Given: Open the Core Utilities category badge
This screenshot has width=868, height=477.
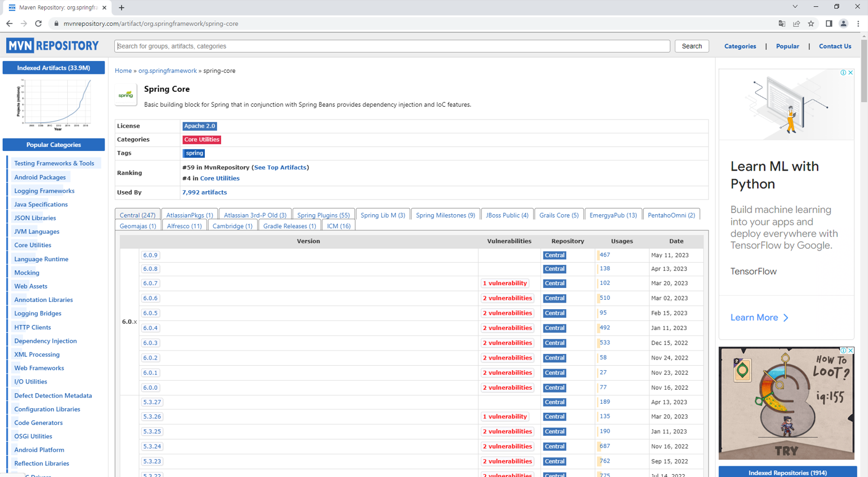Looking at the screenshot, I should [x=201, y=140].
